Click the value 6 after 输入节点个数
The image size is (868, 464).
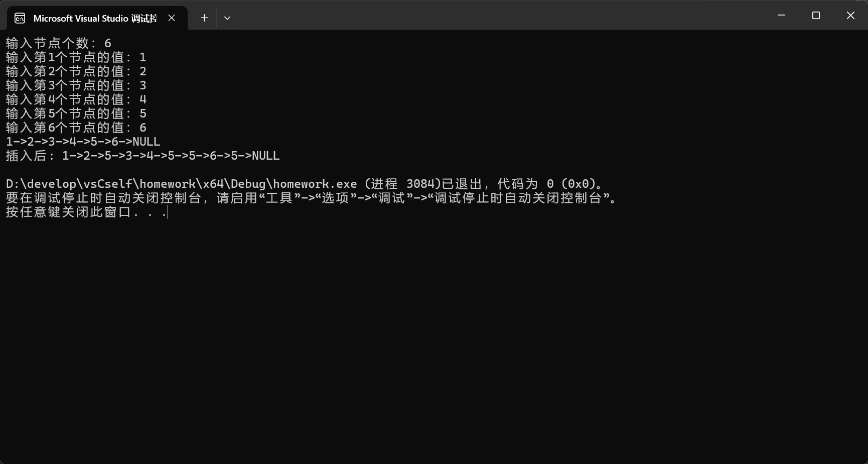107,43
